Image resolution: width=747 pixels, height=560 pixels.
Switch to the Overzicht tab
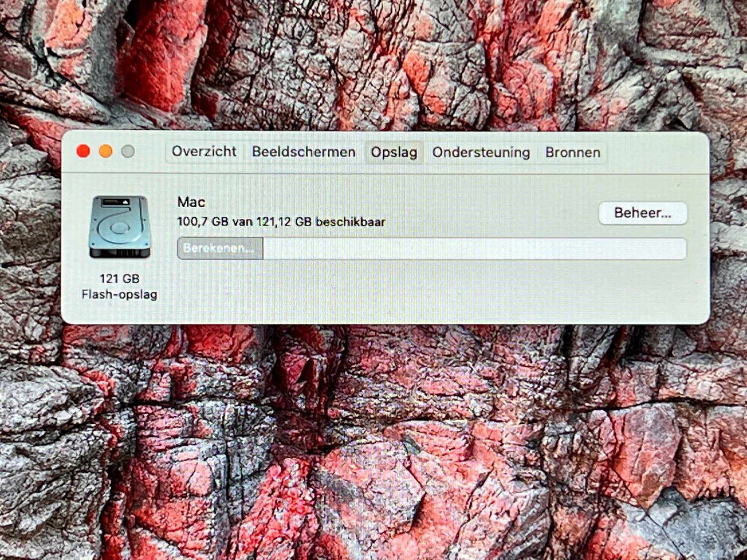click(204, 152)
